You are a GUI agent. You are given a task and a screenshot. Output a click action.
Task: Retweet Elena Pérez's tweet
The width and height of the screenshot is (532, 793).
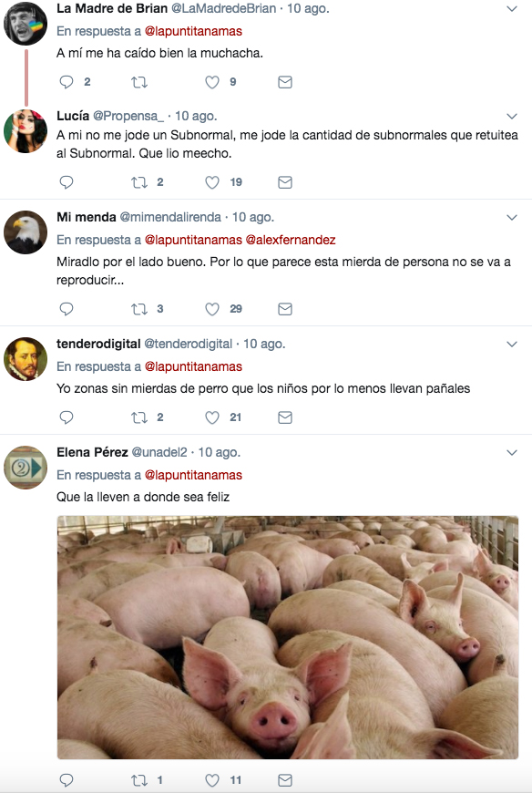(139, 780)
